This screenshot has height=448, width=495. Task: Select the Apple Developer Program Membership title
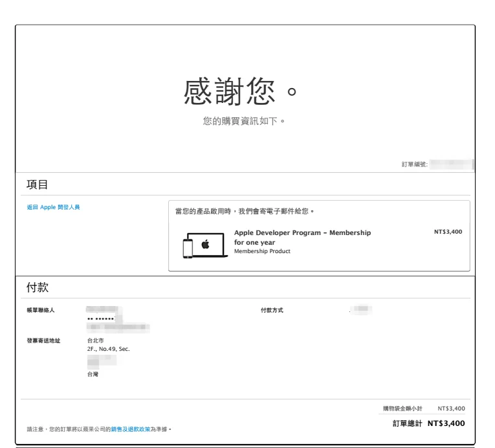coord(302,238)
